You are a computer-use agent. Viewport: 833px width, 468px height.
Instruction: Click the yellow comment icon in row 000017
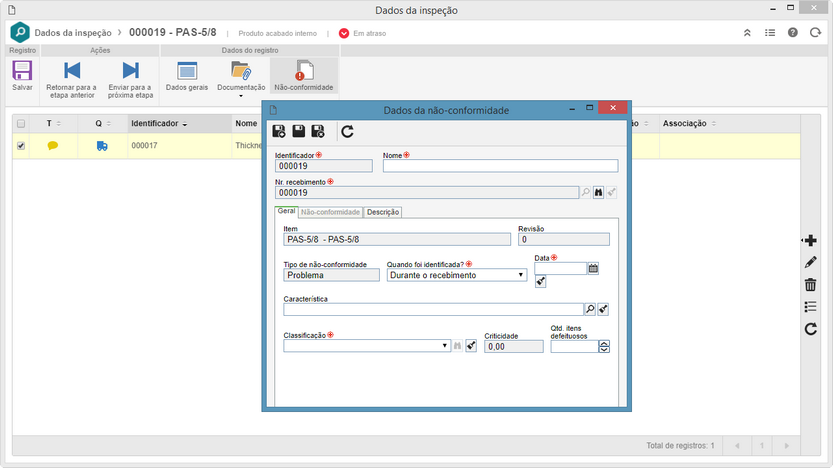tap(53, 146)
